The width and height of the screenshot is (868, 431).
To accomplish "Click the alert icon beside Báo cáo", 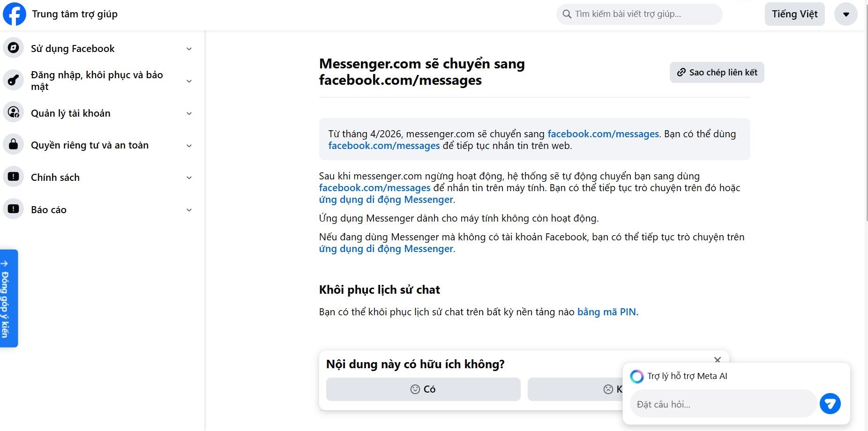I will (x=14, y=209).
